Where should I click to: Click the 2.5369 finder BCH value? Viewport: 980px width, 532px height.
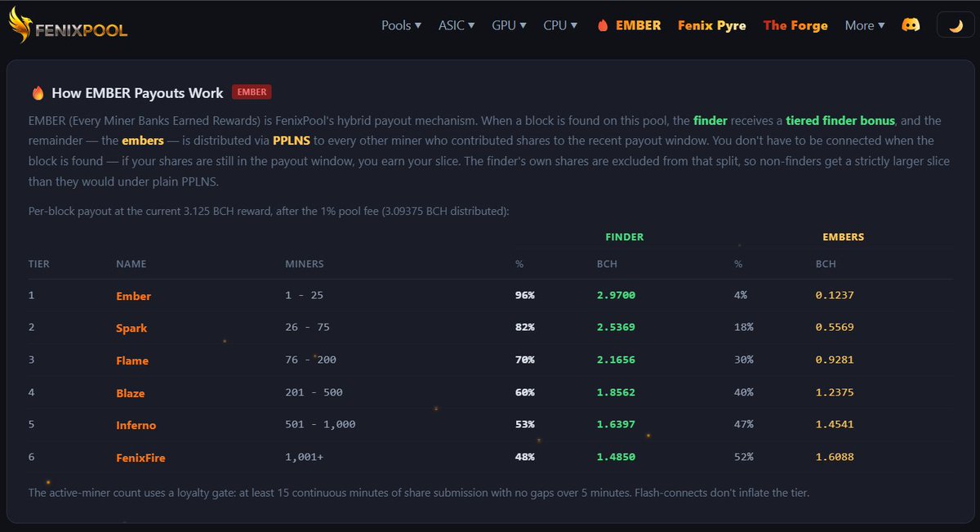[x=616, y=327]
